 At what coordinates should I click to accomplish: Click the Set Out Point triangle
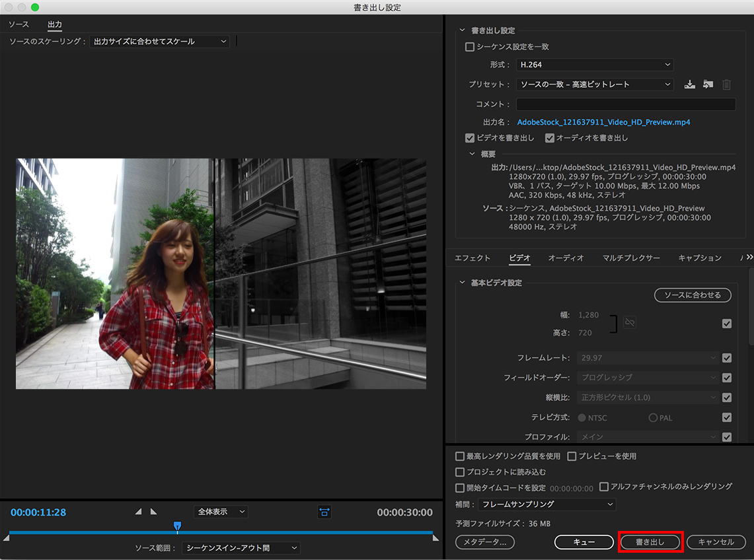pyautogui.click(x=153, y=511)
